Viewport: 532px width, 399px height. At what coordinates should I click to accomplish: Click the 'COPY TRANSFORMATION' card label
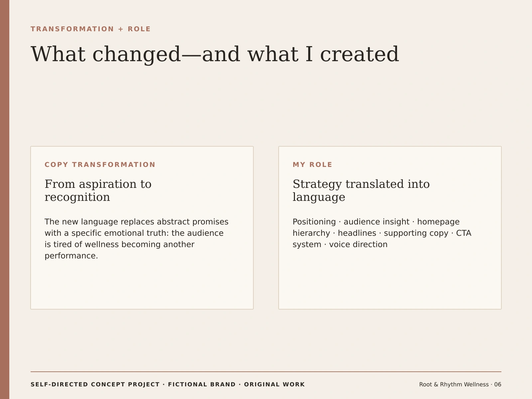(x=100, y=165)
